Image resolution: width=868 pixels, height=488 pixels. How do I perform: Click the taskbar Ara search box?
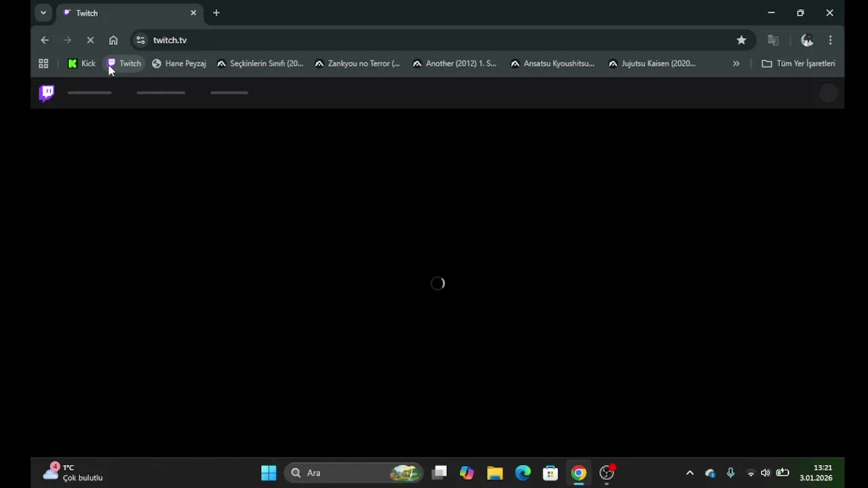coord(354,473)
